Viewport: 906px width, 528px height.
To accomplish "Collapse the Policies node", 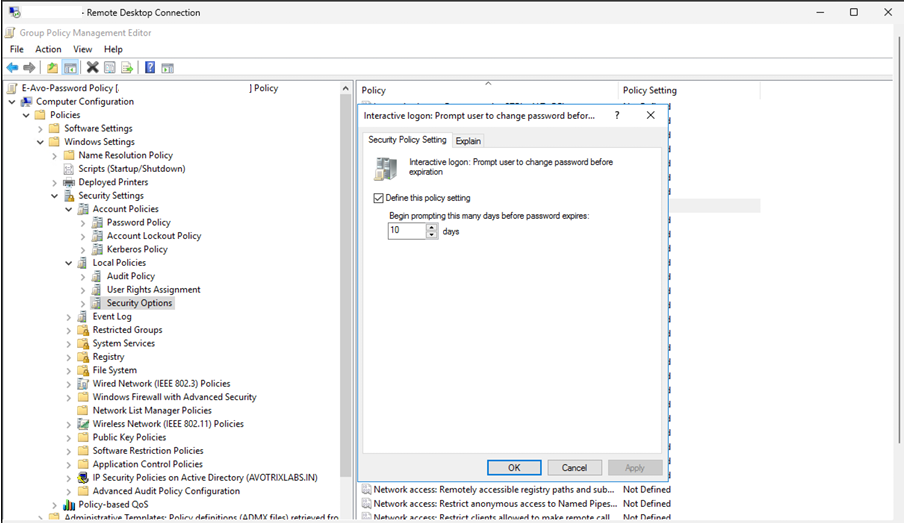I will [26, 115].
